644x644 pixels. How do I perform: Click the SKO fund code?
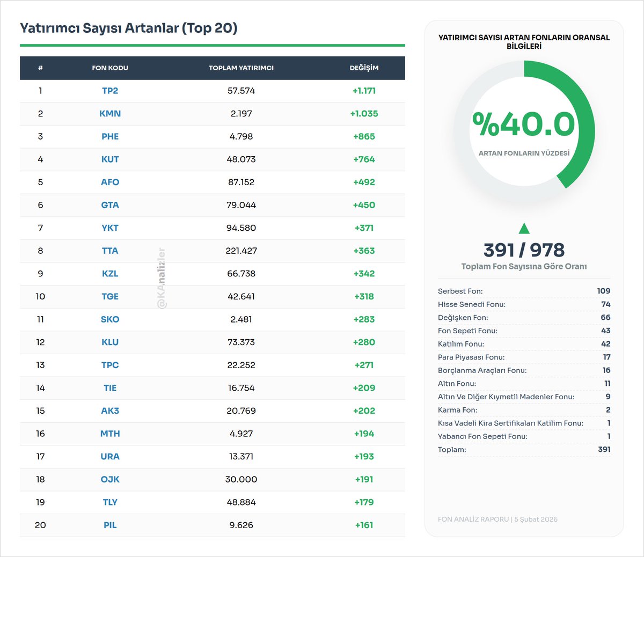(110, 319)
